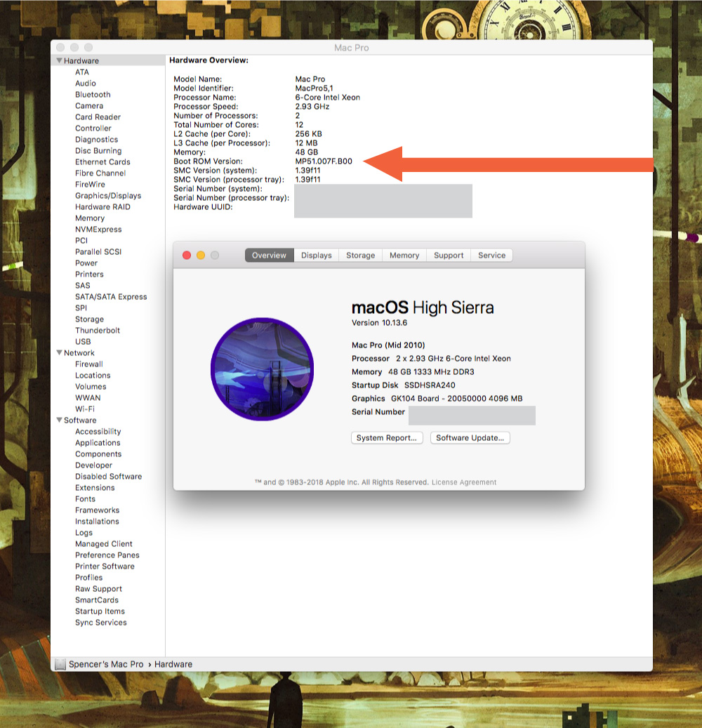Select Memory in the System Report sidebar
The height and width of the screenshot is (728, 702).
(x=90, y=218)
